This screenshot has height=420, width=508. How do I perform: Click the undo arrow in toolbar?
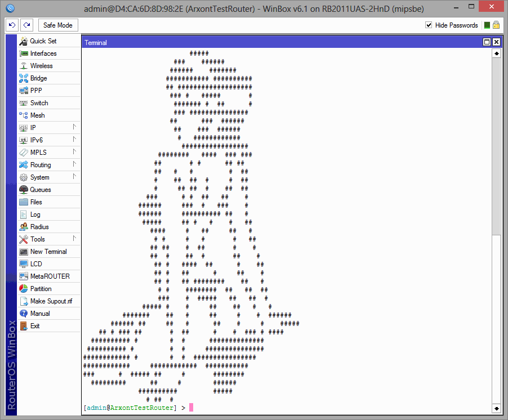click(x=12, y=25)
